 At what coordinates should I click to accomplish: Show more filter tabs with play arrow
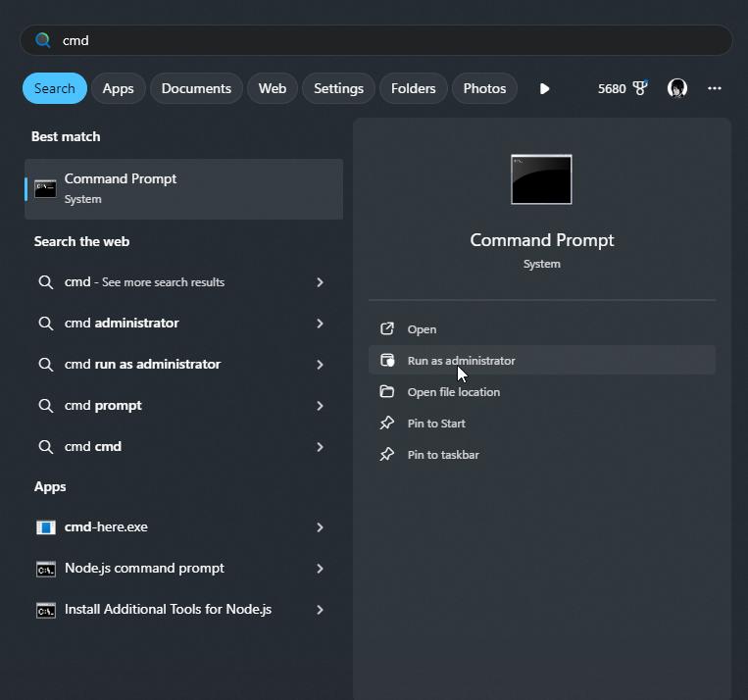pyautogui.click(x=544, y=89)
